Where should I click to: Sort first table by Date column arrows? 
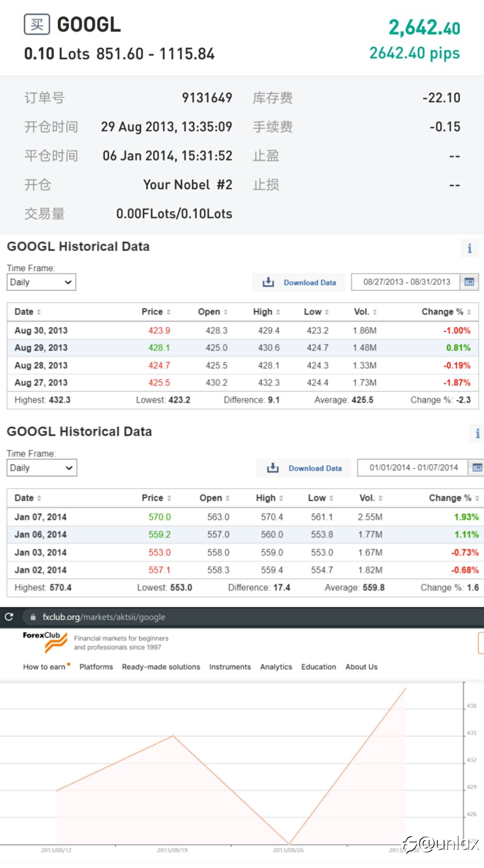click(39, 312)
